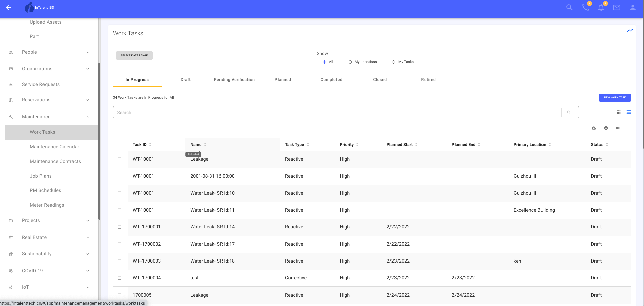644x306 pixels.
Task: Click the search field magnifier button
Action: click(x=569, y=112)
